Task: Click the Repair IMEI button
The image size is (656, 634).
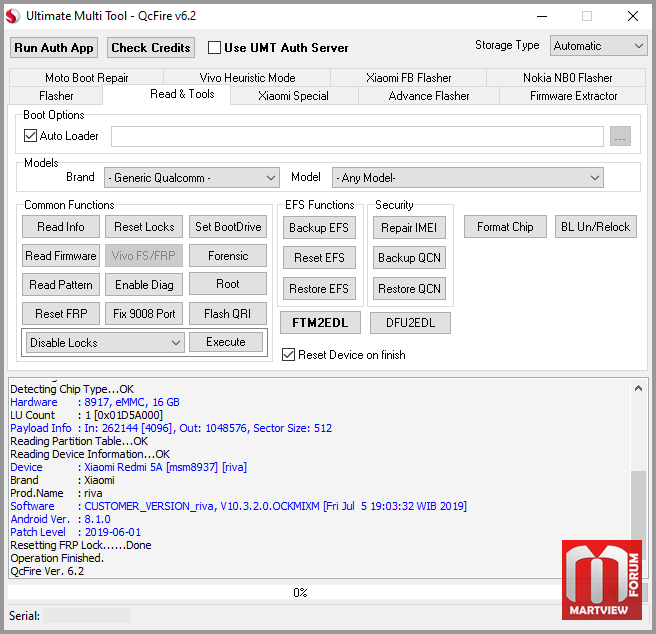Action: coord(409,228)
